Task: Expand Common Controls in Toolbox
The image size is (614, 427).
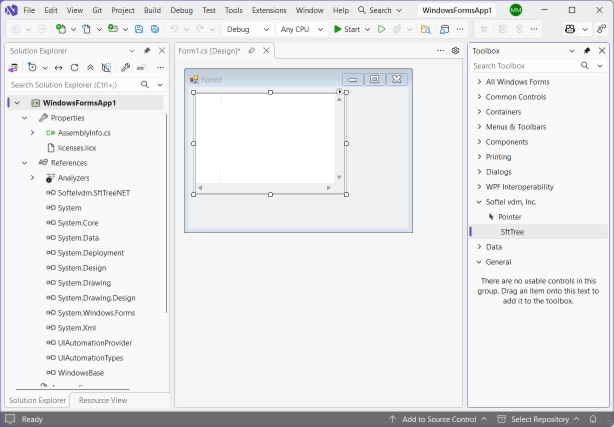Action: 479,97
